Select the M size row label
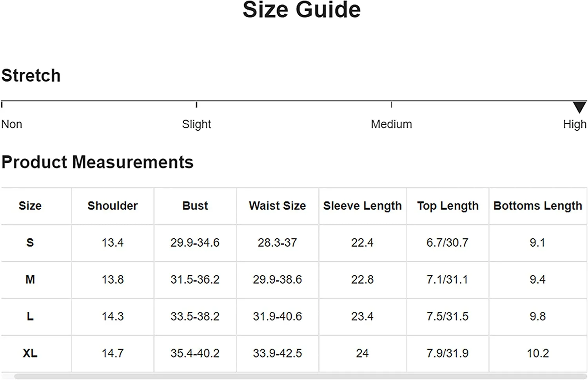 30,280
